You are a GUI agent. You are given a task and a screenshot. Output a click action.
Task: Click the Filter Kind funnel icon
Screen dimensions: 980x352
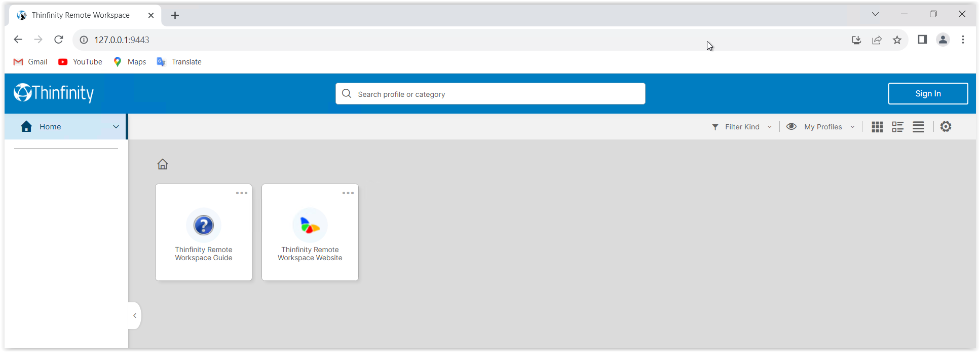[715, 127]
